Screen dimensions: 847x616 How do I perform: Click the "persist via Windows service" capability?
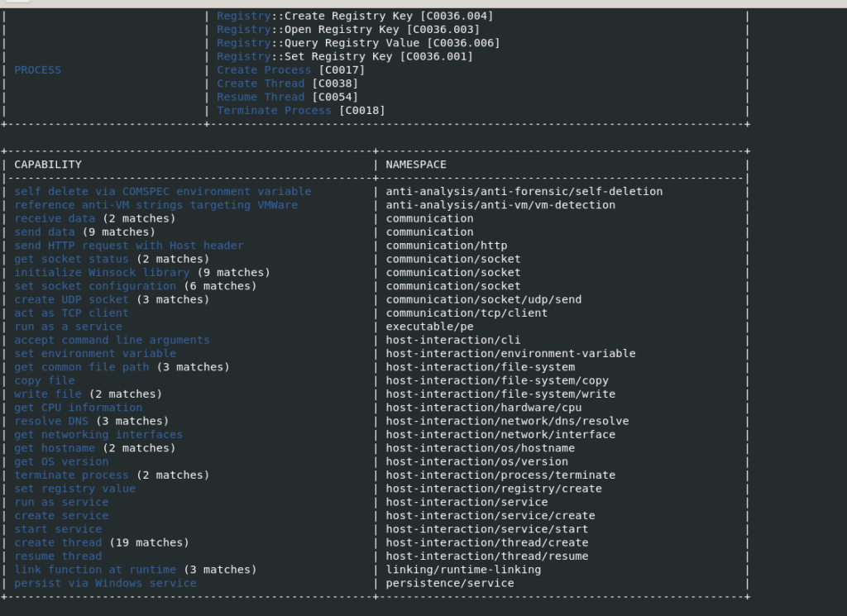pyautogui.click(x=105, y=582)
